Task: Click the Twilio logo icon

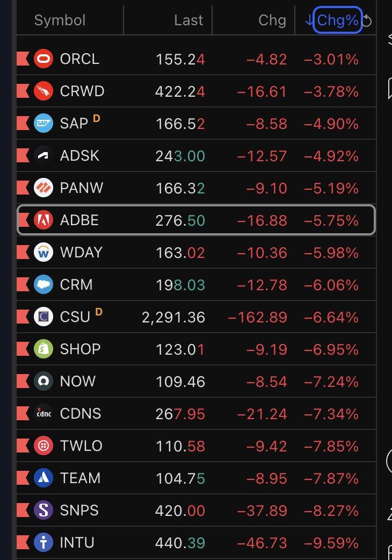Action: pos(43,446)
